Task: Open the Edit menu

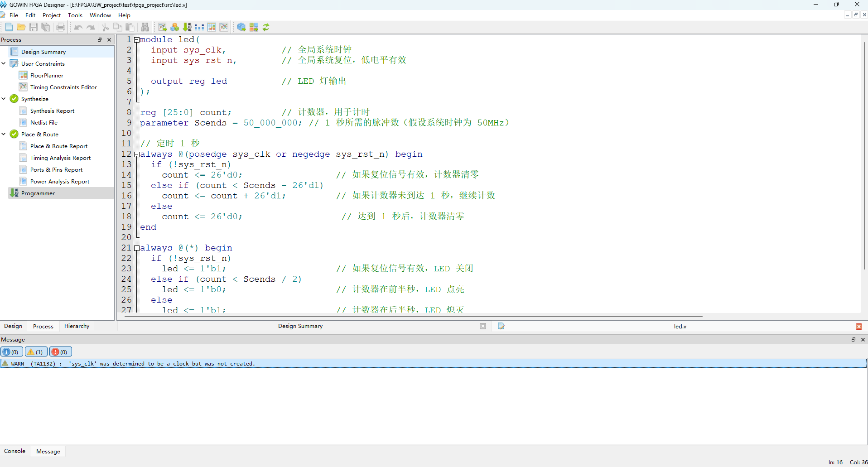Action: pyautogui.click(x=30, y=15)
